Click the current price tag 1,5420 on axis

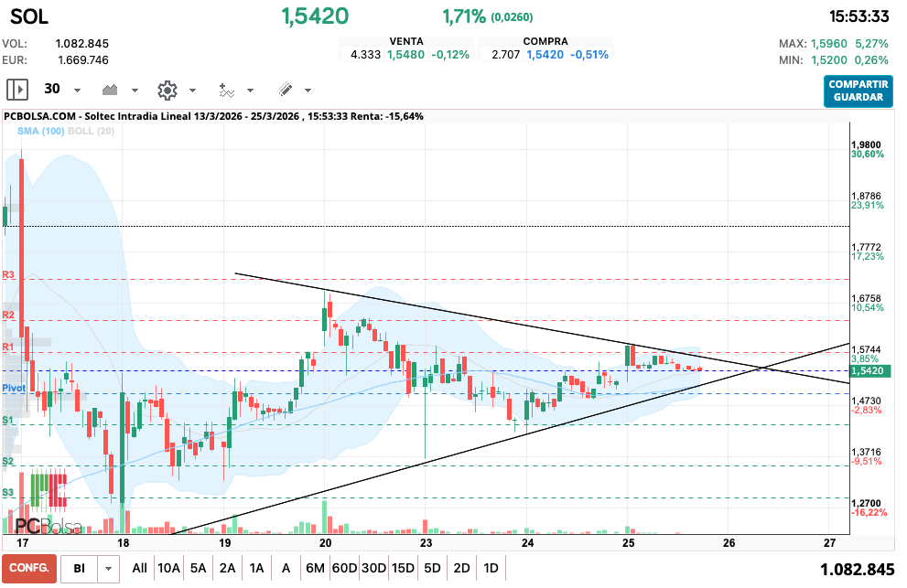[x=866, y=370]
